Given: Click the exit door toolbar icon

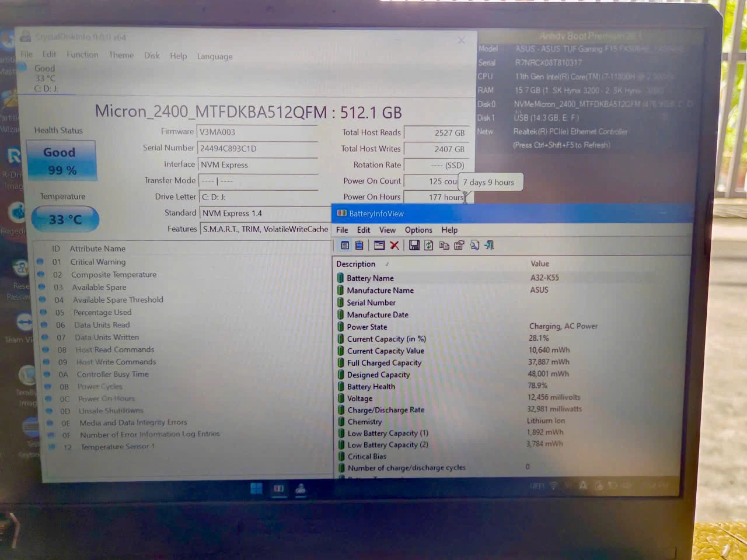Looking at the screenshot, I should click(x=489, y=246).
